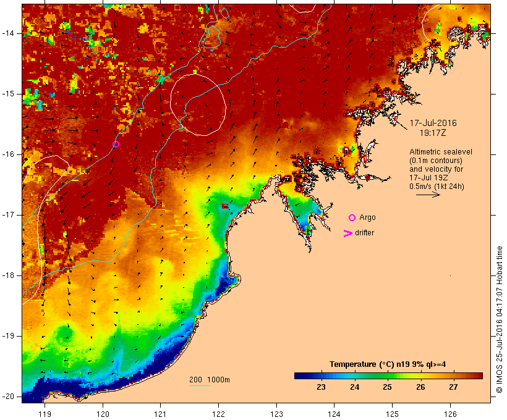Click the latitude label -20
Image resolution: width=507 pixels, height=420 pixels.
[x=8, y=397]
